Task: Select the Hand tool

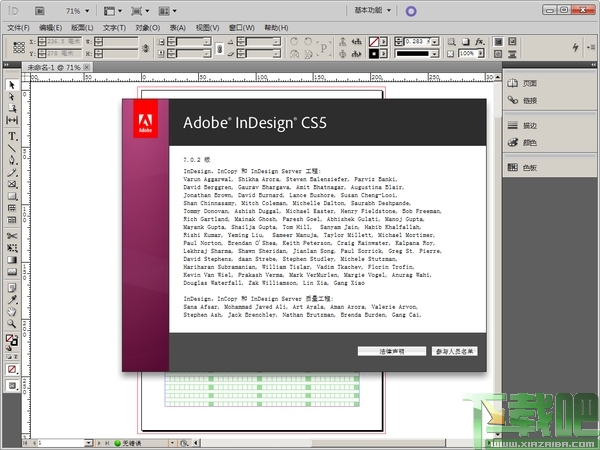Action: (11, 312)
